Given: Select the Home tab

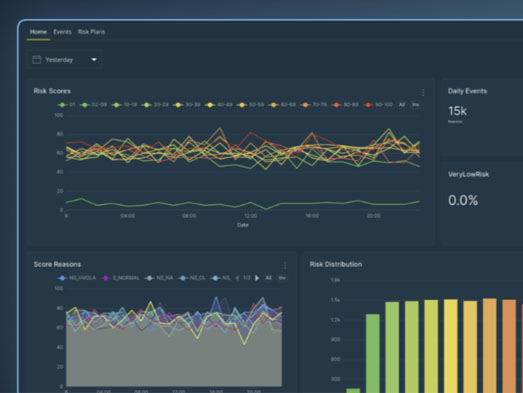Looking at the screenshot, I should click(38, 32).
